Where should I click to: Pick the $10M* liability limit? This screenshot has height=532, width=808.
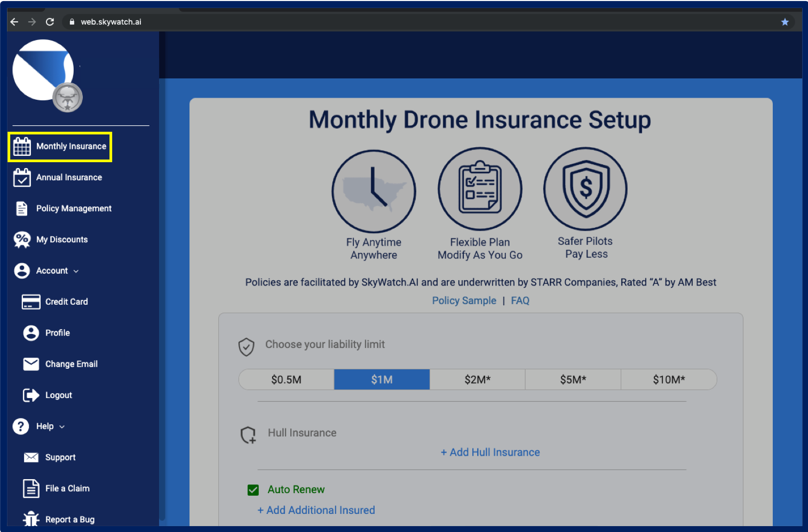pos(669,379)
